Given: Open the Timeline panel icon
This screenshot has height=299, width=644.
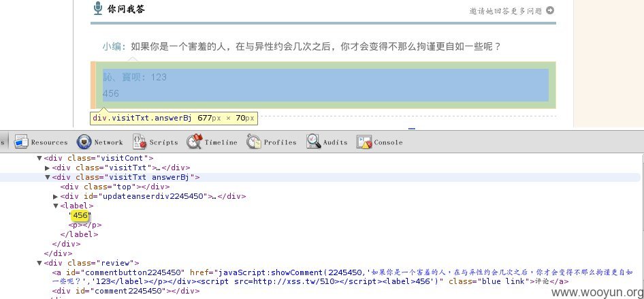Looking at the screenshot, I should point(194,142).
